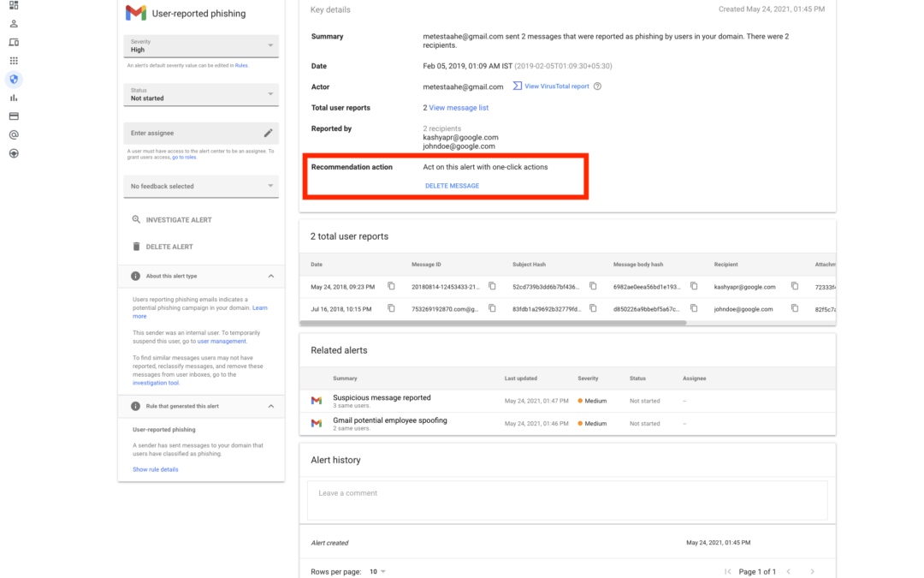Click Gmail icon of Suspicious message reported alert
Image resolution: width=924 pixels, height=578 pixels.
[x=317, y=401]
